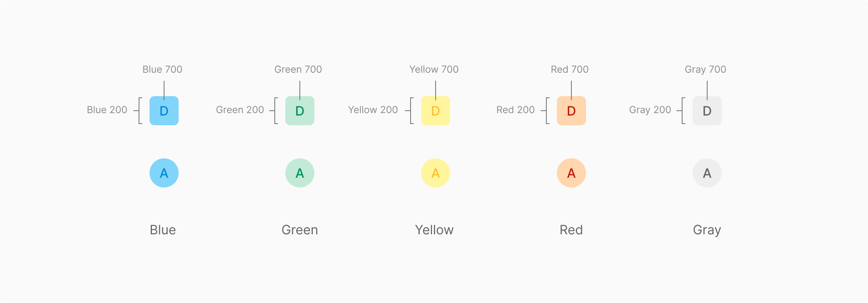Click the blue square D avatar
Screen dimensions: 868x303
[164, 111]
